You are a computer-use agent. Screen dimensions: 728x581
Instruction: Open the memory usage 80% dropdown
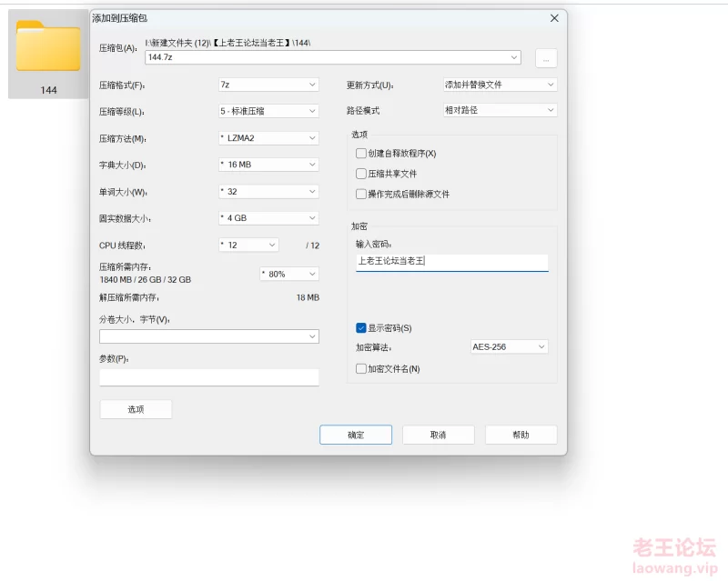(x=289, y=275)
